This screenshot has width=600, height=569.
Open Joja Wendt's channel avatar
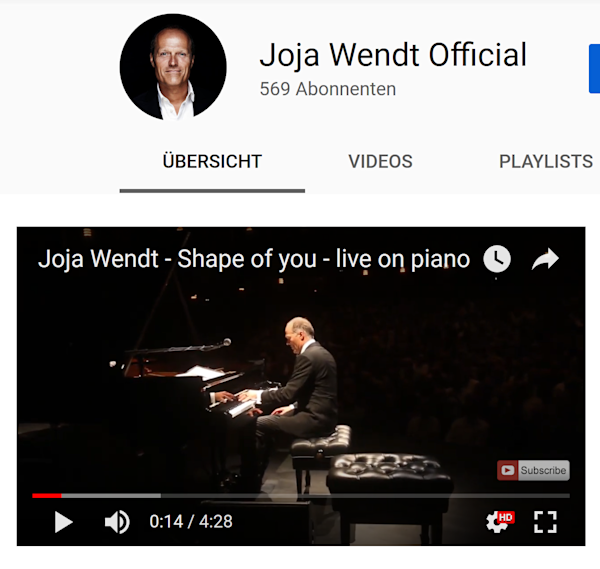point(173,67)
